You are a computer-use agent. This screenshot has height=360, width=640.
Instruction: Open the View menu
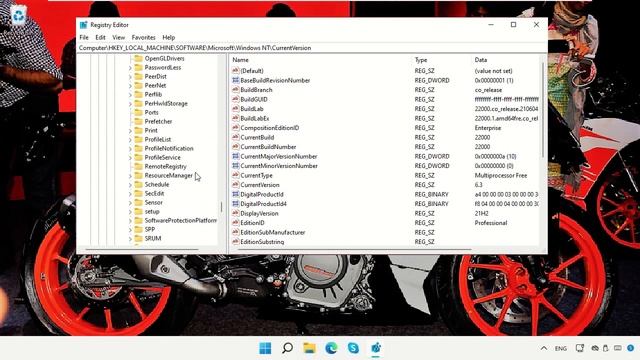(119, 37)
